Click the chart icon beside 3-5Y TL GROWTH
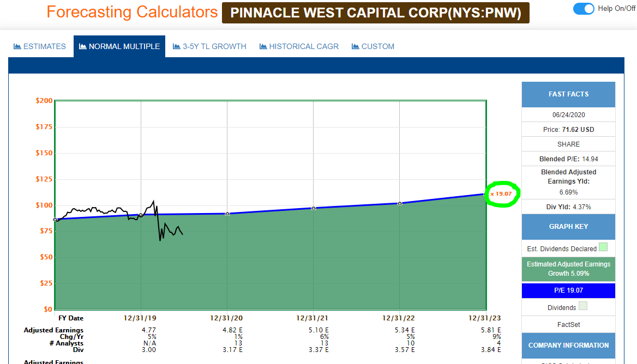637x364 pixels. click(x=176, y=46)
